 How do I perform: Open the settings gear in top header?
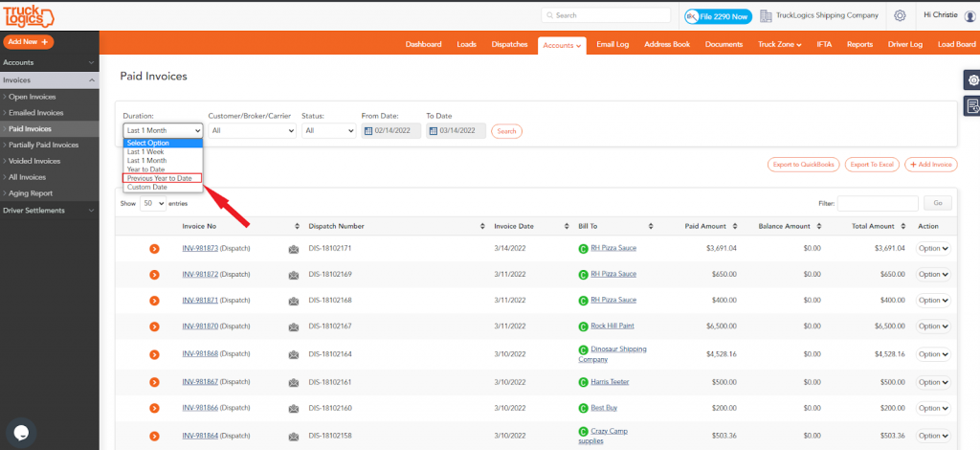click(x=900, y=15)
